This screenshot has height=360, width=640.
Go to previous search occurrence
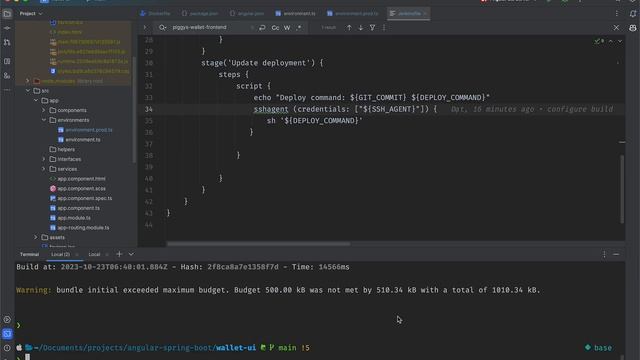click(349, 27)
